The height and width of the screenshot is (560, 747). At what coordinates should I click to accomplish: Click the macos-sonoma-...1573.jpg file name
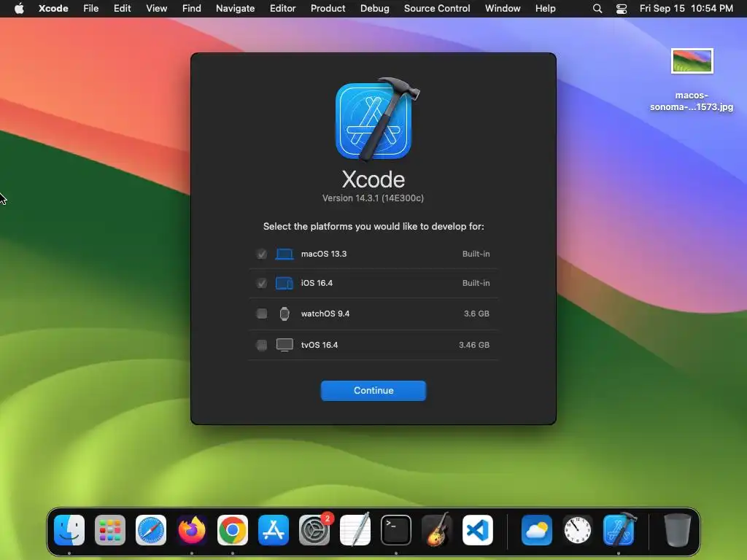pos(692,101)
